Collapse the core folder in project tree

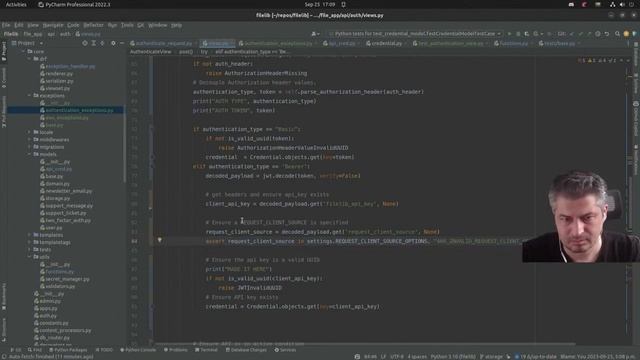click(24, 51)
